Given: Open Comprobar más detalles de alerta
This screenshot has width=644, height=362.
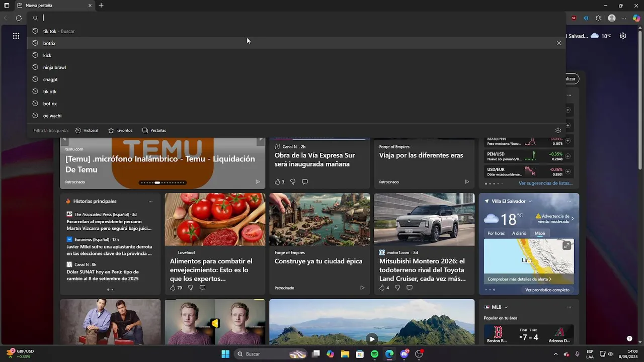Looking at the screenshot, I should point(519,279).
